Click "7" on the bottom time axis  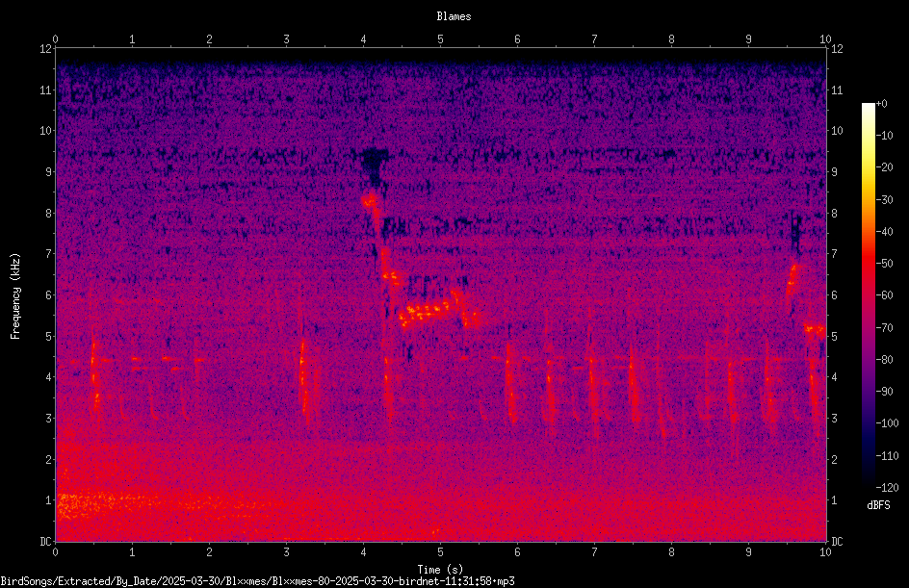click(x=594, y=552)
